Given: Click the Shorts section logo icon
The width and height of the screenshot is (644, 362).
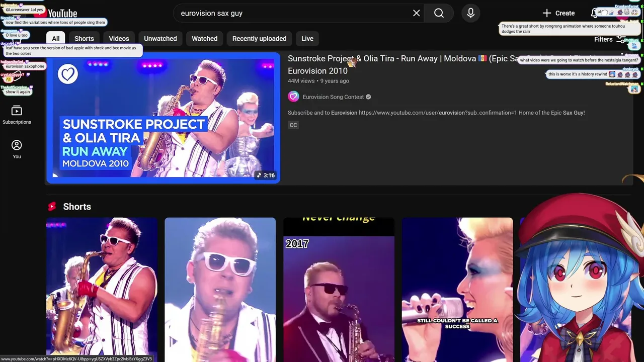Looking at the screenshot, I should 52,207.
